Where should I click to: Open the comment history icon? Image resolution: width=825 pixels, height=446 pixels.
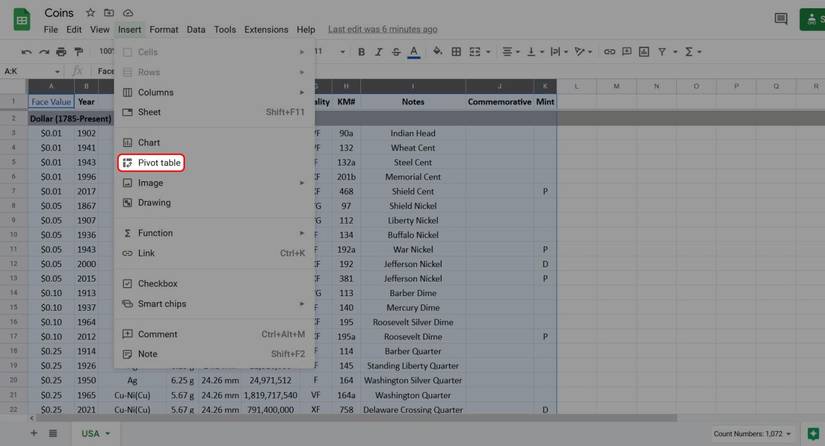tap(781, 19)
